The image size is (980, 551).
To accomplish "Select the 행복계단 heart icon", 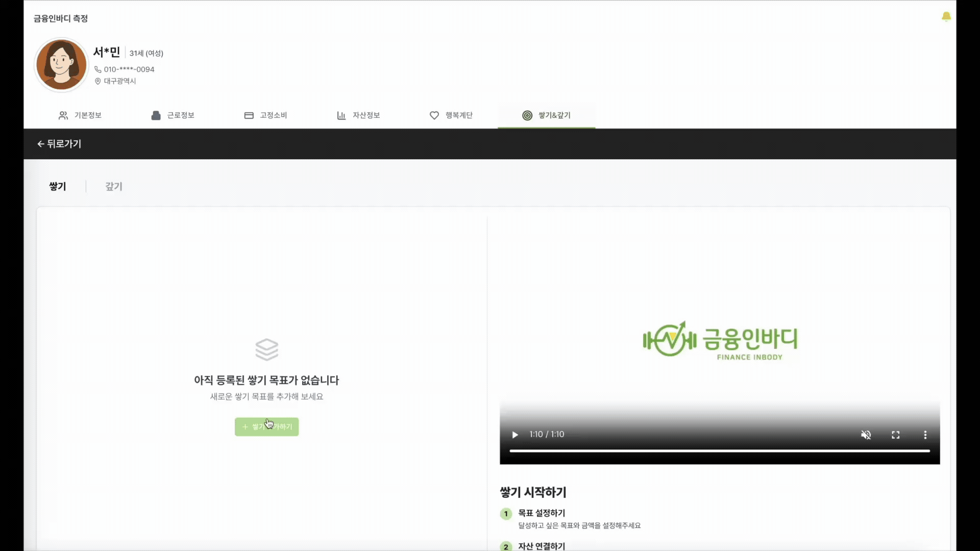I will tap(433, 115).
